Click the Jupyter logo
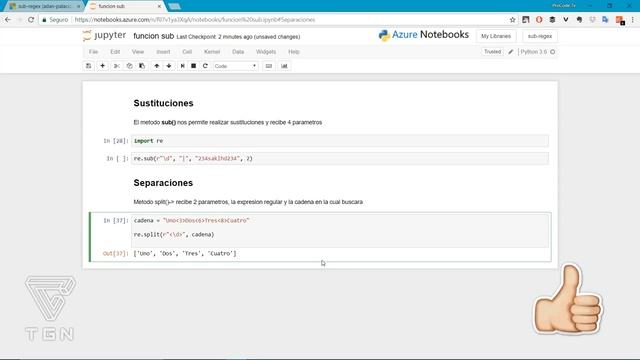The image size is (640, 360). point(104,36)
